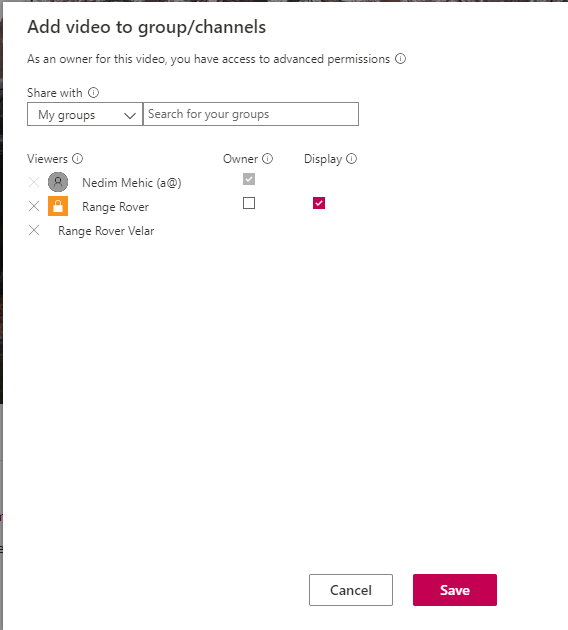Viewport: 568px width, 630px height.
Task: Click info icon beside advanced permissions text
Action: click(x=400, y=59)
